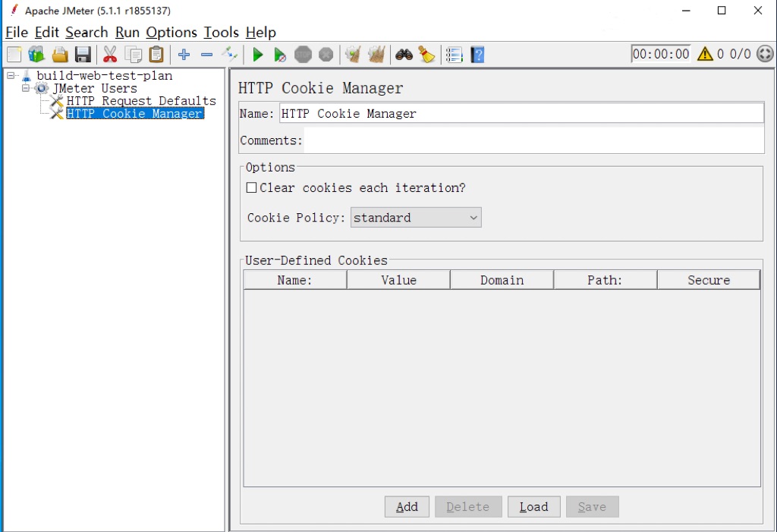
Task: Click the Name: column header
Action: click(x=295, y=280)
